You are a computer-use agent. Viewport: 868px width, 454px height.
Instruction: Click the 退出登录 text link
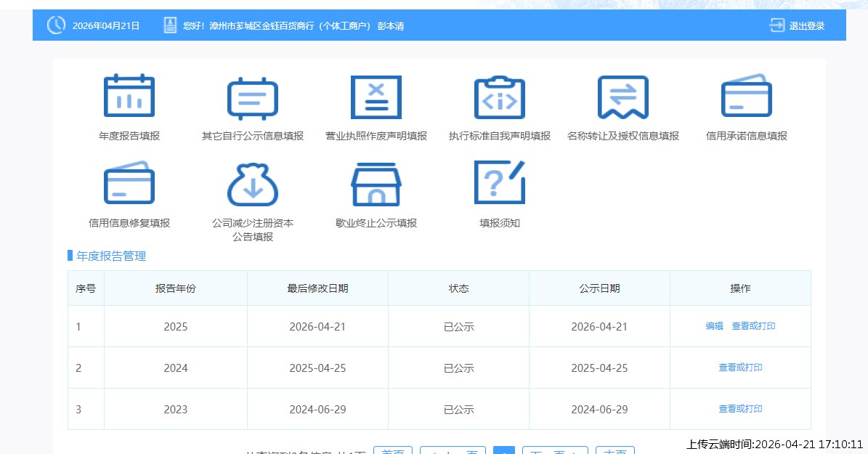click(807, 26)
